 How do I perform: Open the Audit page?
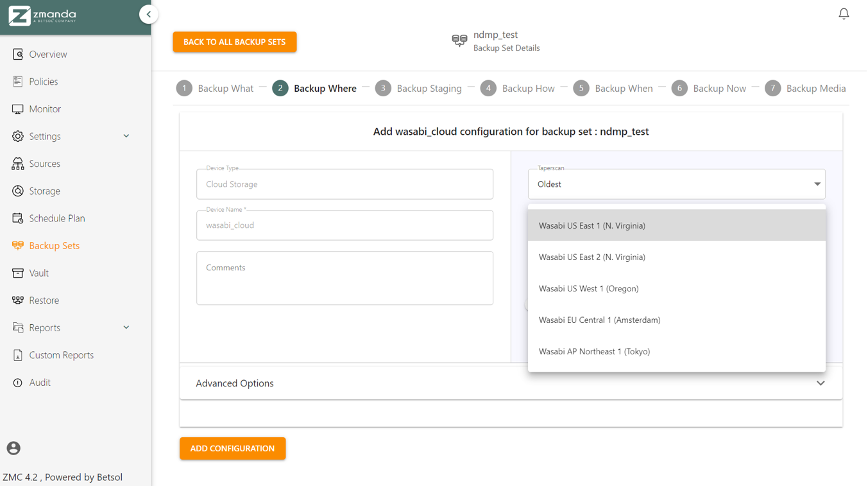pyautogui.click(x=40, y=383)
